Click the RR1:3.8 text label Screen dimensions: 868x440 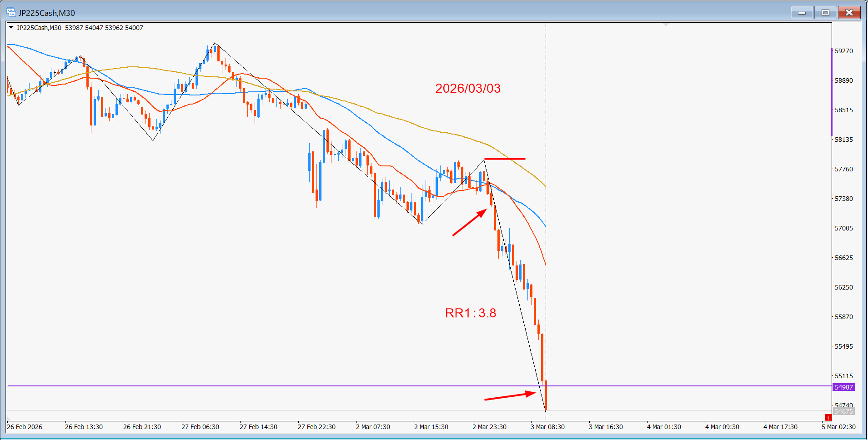point(471,313)
